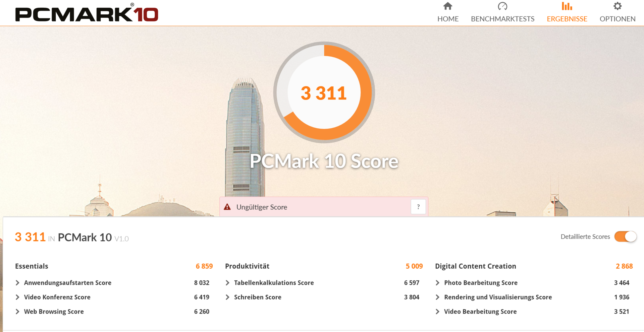Viewport: 644px width, 332px height.
Task: Click the Ergebnisse bar chart icon
Action: [567, 6]
